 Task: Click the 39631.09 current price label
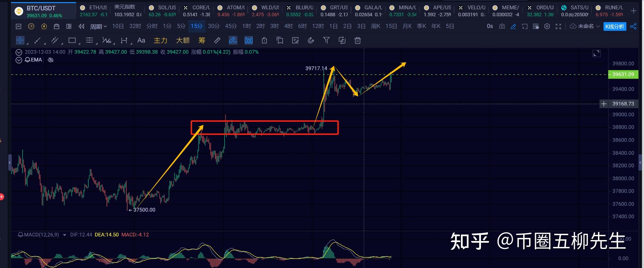point(623,74)
